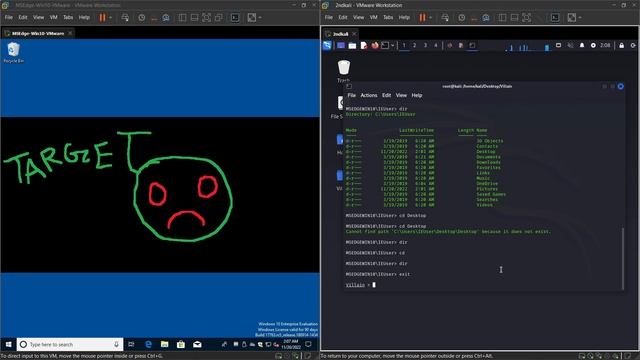The width and height of the screenshot is (640, 360).
Task: Click the Kali panel notification bell icon
Action: [x=582, y=45]
